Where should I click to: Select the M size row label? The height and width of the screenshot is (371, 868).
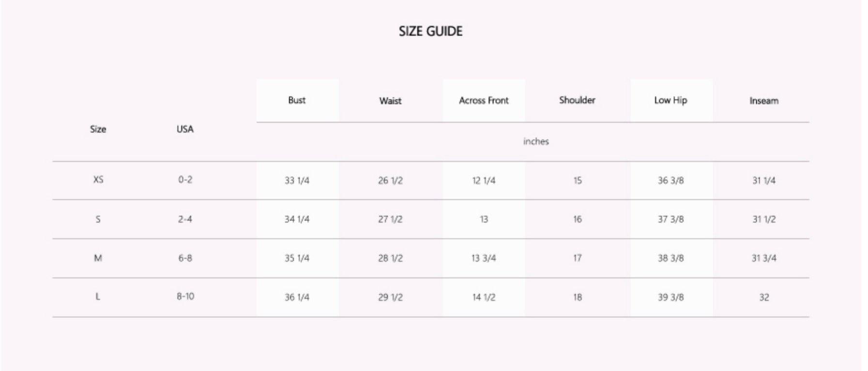(98, 258)
